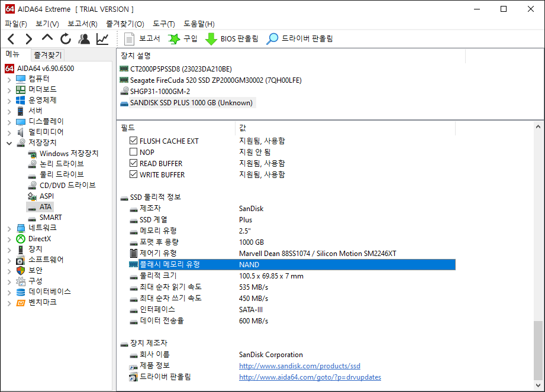The width and height of the screenshot is (545, 392).
Task: Toggle the READ BUFFER checkbox
Action: click(134, 163)
